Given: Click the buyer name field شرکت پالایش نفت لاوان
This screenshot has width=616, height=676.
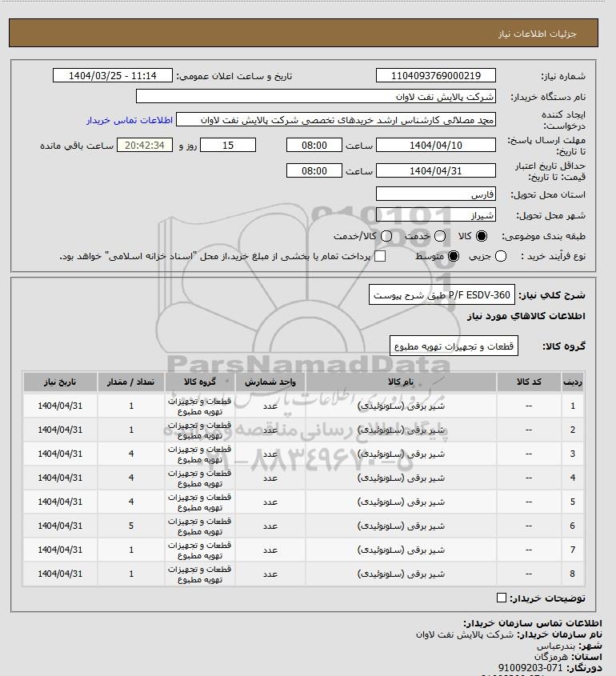Looking at the screenshot, I should [315, 96].
